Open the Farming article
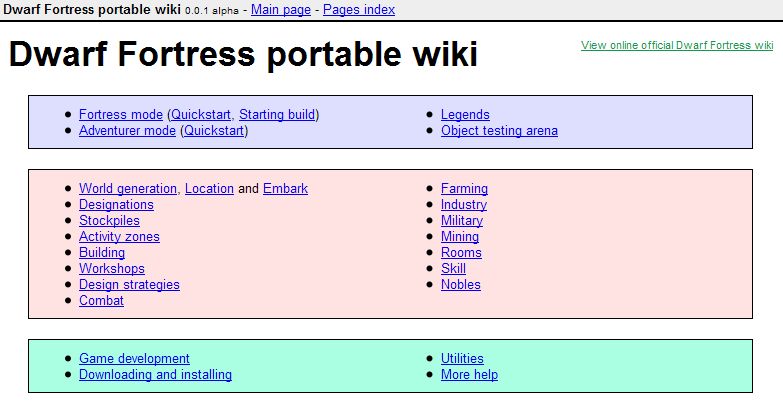 click(464, 189)
